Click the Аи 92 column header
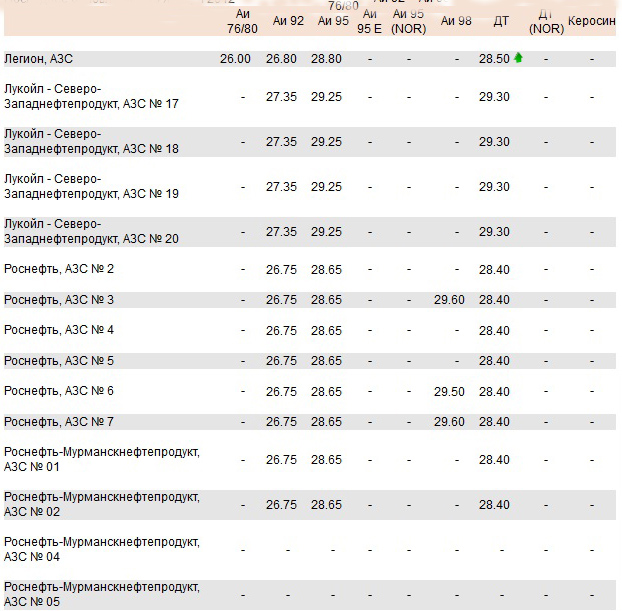622x611 pixels. click(x=284, y=20)
